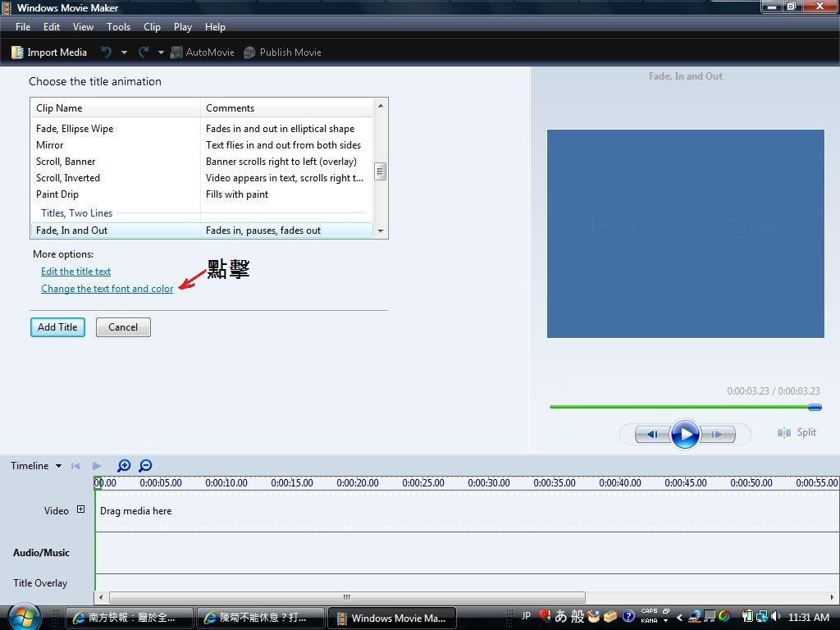
Task: Select the Mirror title animation
Action: pyautogui.click(x=202, y=145)
